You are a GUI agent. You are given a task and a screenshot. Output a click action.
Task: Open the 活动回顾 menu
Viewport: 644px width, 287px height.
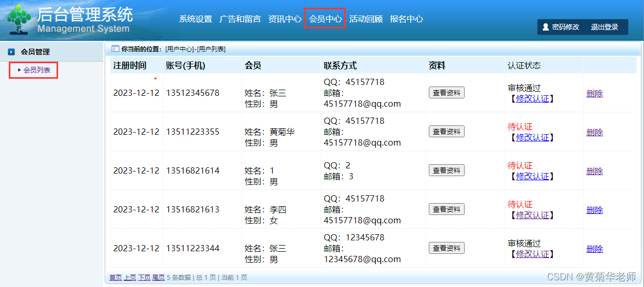pos(366,19)
